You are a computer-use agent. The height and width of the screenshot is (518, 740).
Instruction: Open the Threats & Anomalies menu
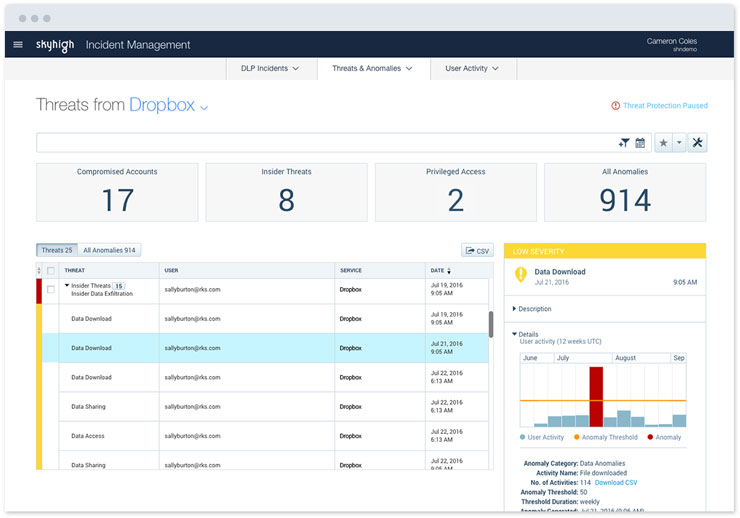point(372,68)
